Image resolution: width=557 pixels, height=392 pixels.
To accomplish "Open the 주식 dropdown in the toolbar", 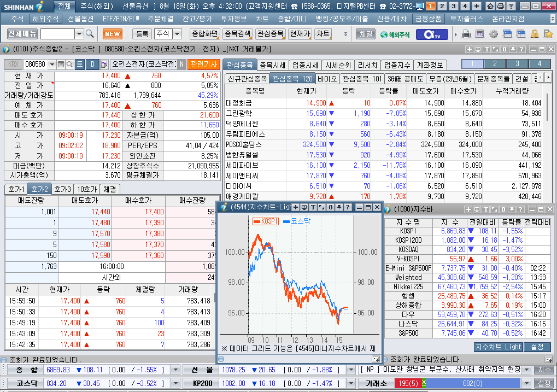I will click(177, 34).
